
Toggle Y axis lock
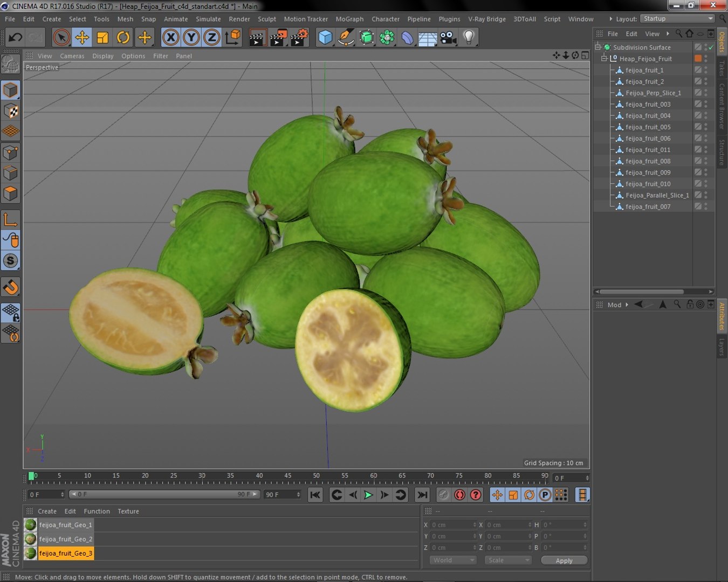coord(191,37)
